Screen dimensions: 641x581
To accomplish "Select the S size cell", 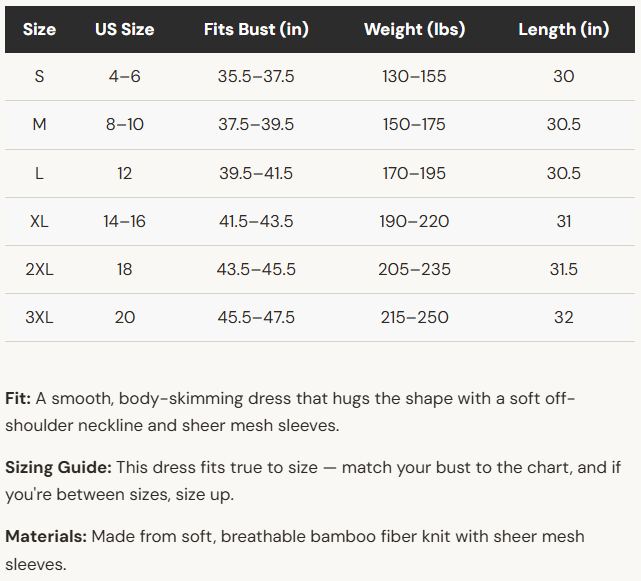I will [39, 76].
